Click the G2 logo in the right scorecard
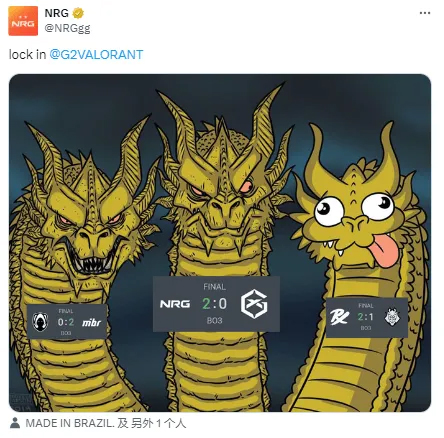Image resolution: width=444 pixels, height=438 pixels. pos(392,317)
